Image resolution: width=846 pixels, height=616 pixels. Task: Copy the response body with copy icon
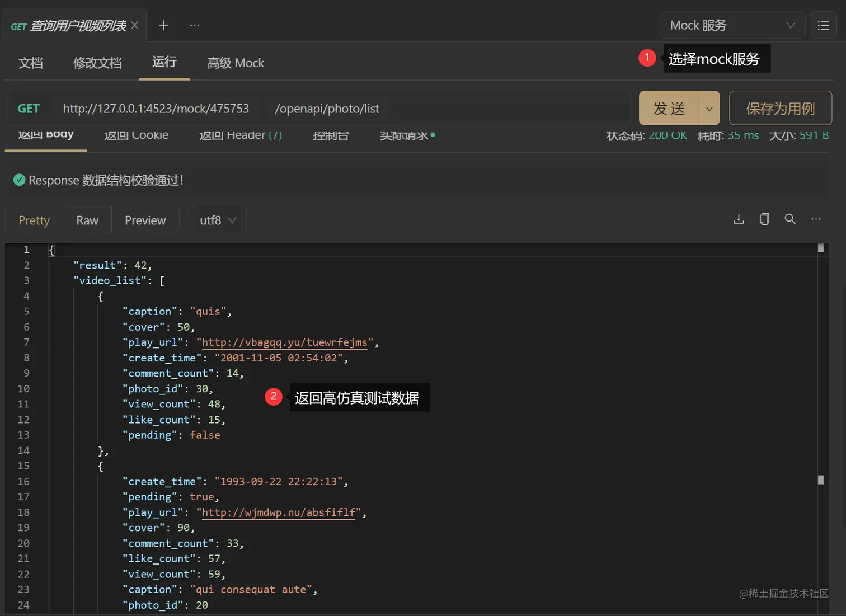tap(764, 219)
